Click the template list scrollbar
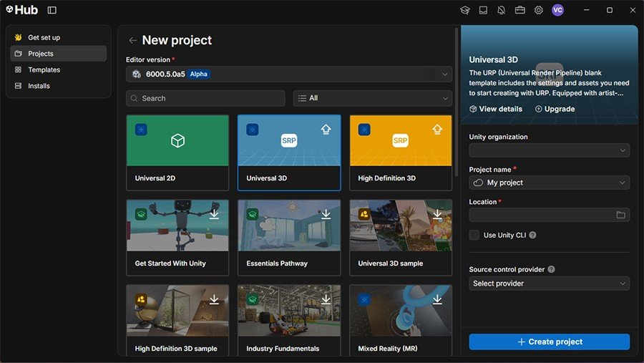Screen dimensions: 644x363 [457, 103]
